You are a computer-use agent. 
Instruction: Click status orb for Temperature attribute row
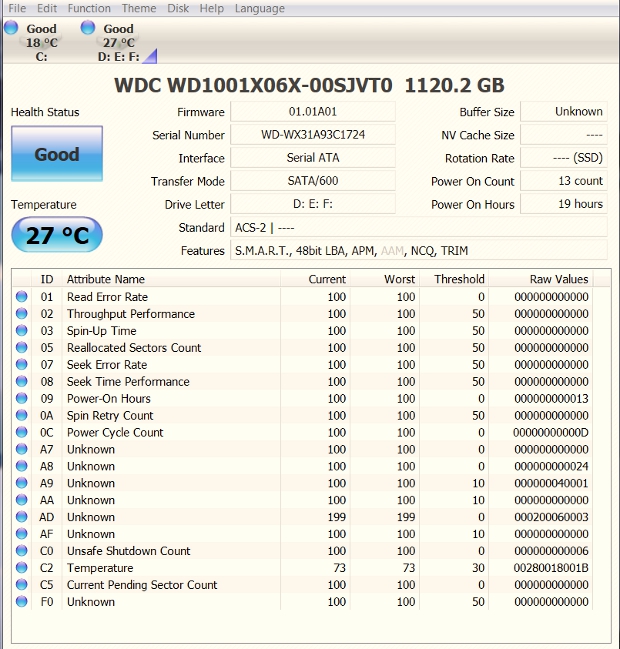pyautogui.click(x=22, y=568)
